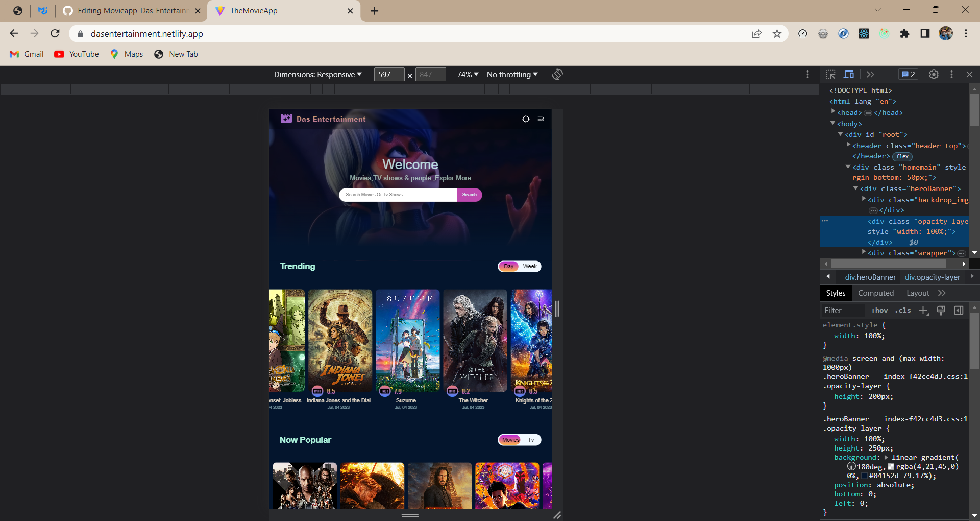Click the Das Entertainment logo icon
Viewport: 980px width, 521px height.
click(x=286, y=118)
